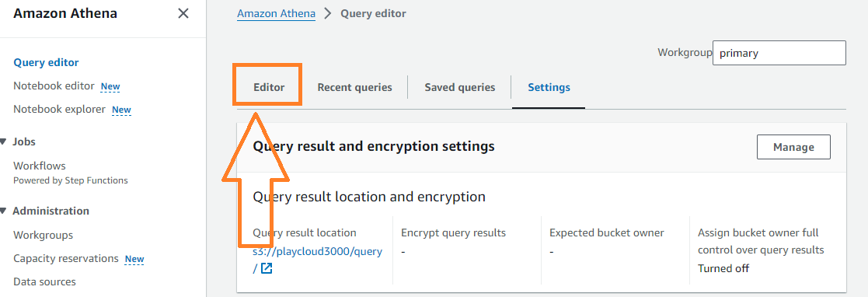The height and width of the screenshot is (297, 868).
Task: Go to Query editor in sidebar
Action: click(x=46, y=63)
